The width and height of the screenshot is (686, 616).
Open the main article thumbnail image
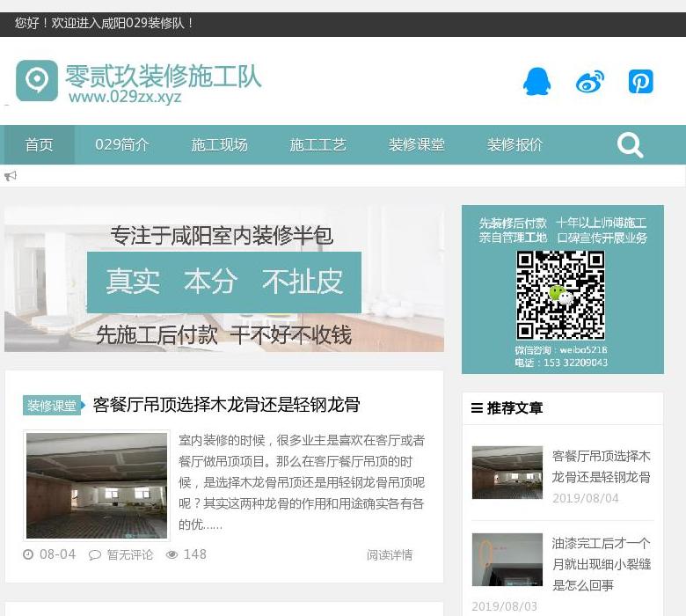click(97, 486)
